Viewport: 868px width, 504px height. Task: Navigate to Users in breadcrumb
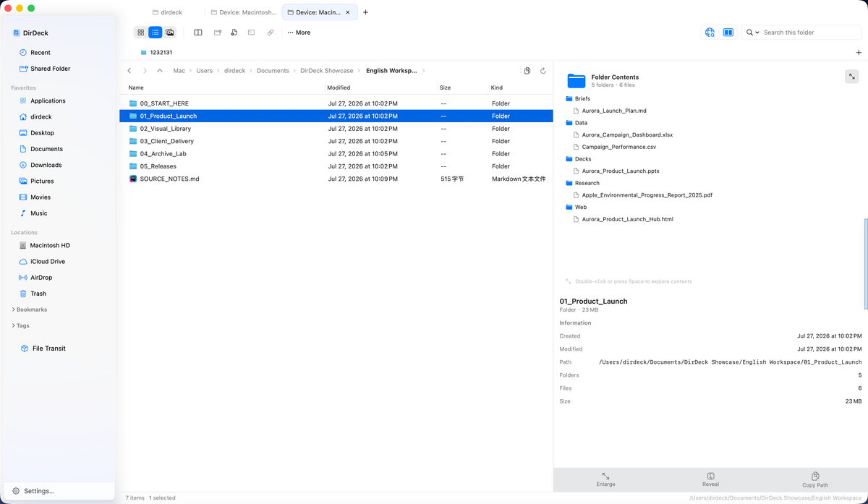point(204,71)
